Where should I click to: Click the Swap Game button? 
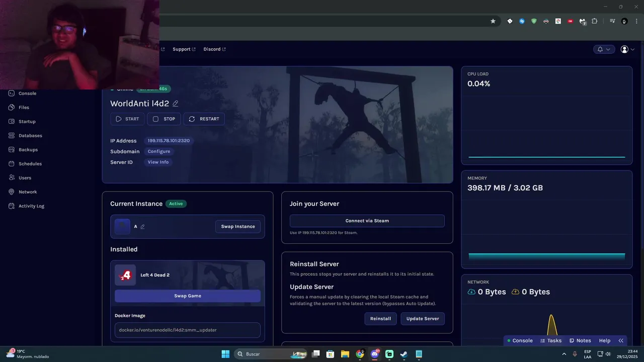point(188,296)
